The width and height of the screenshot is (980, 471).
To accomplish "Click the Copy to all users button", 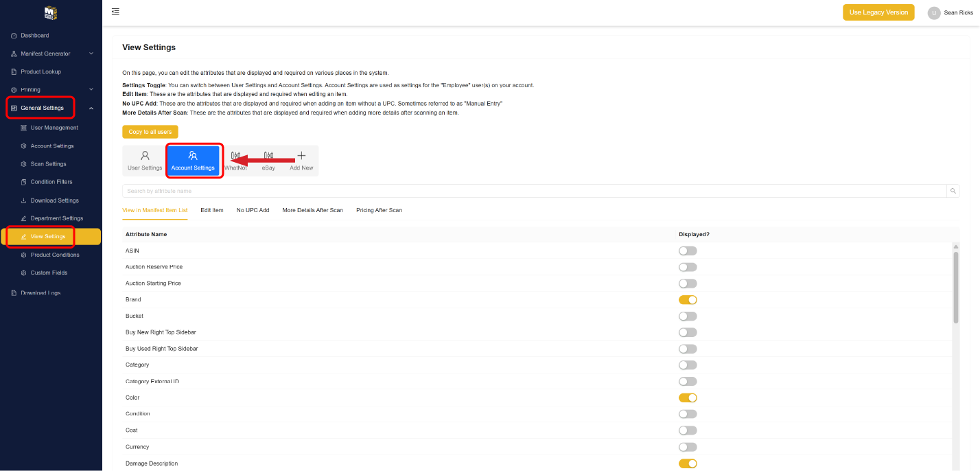I will click(150, 132).
